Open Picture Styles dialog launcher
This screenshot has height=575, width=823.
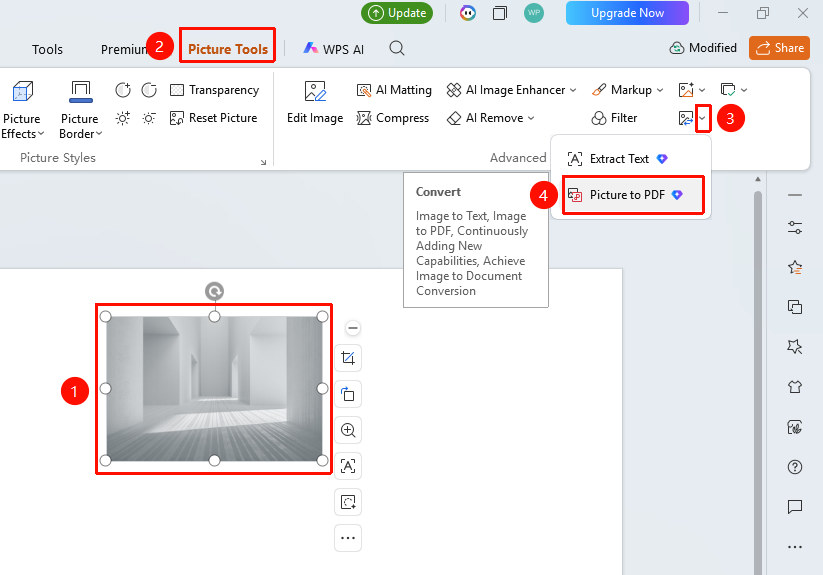click(x=263, y=162)
